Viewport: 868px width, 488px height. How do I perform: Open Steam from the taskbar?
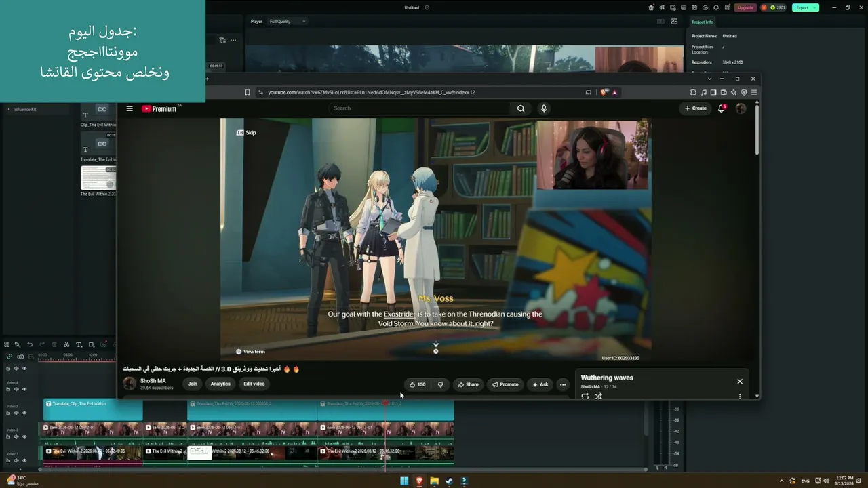449,481
